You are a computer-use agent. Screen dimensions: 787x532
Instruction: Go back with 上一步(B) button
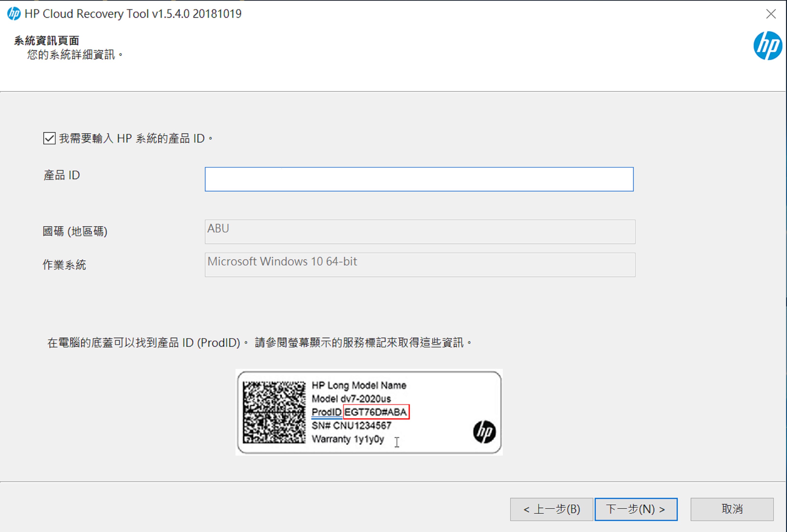[551, 509]
